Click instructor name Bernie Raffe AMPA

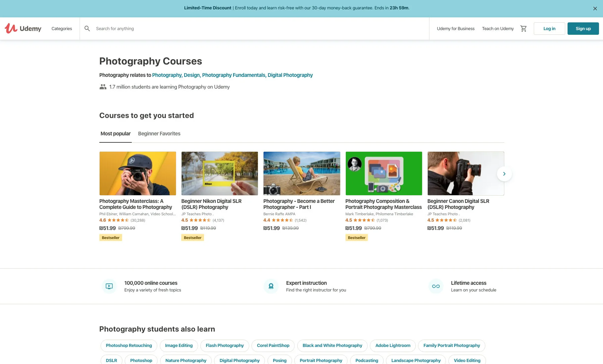point(279,214)
